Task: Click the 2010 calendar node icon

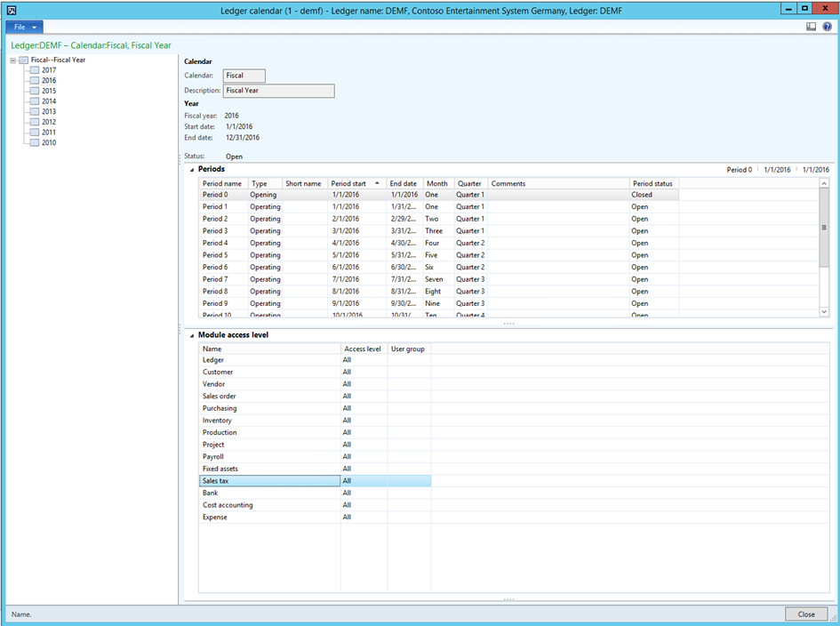Action: [x=34, y=142]
